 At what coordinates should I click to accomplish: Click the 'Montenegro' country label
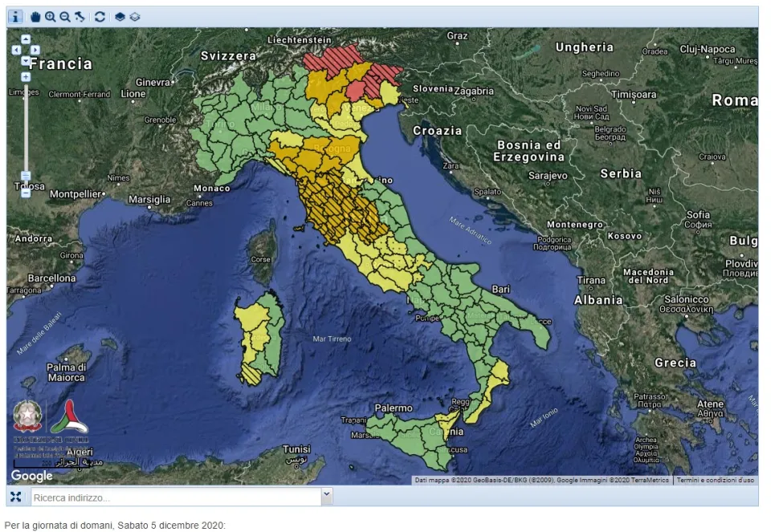575,225
